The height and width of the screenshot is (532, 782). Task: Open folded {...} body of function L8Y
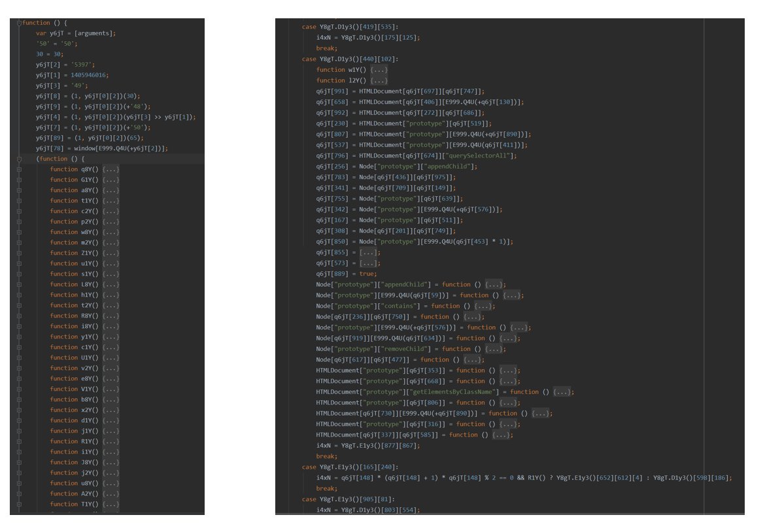[110, 285]
